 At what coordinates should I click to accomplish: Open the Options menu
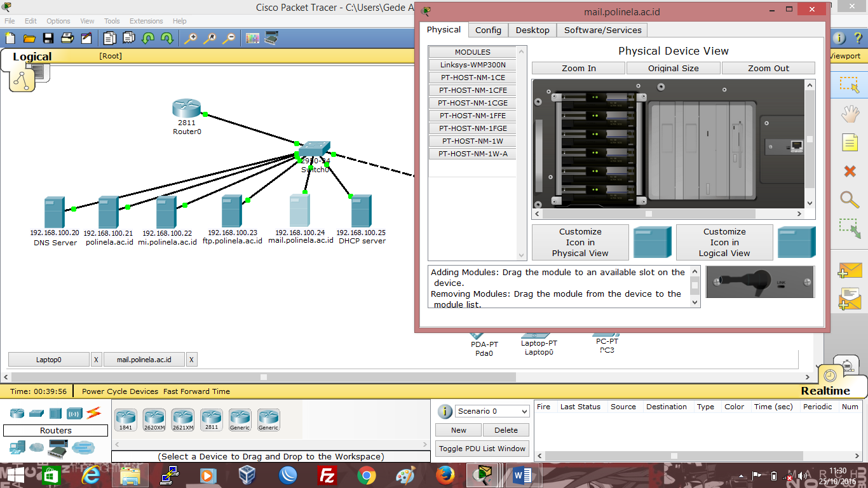pyautogui.click(x=58, y=21)
